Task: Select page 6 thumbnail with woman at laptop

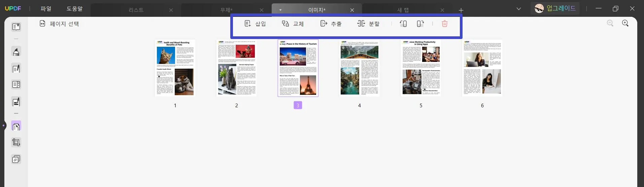Action: pos(482,68)
